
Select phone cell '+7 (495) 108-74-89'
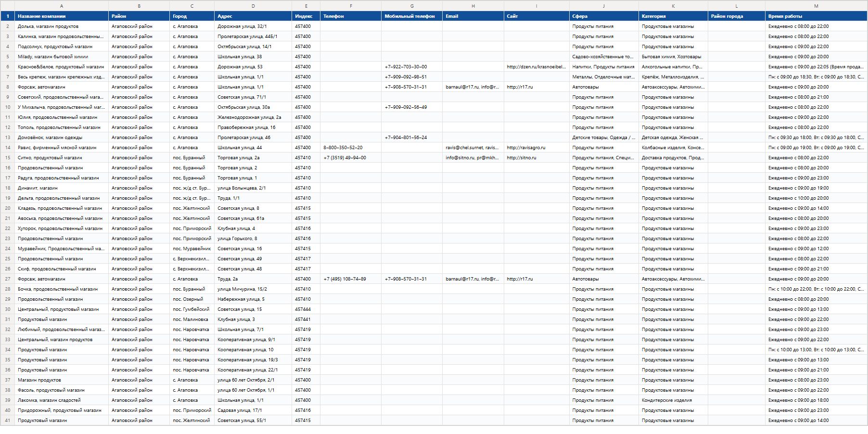click(x=351, y=279)
